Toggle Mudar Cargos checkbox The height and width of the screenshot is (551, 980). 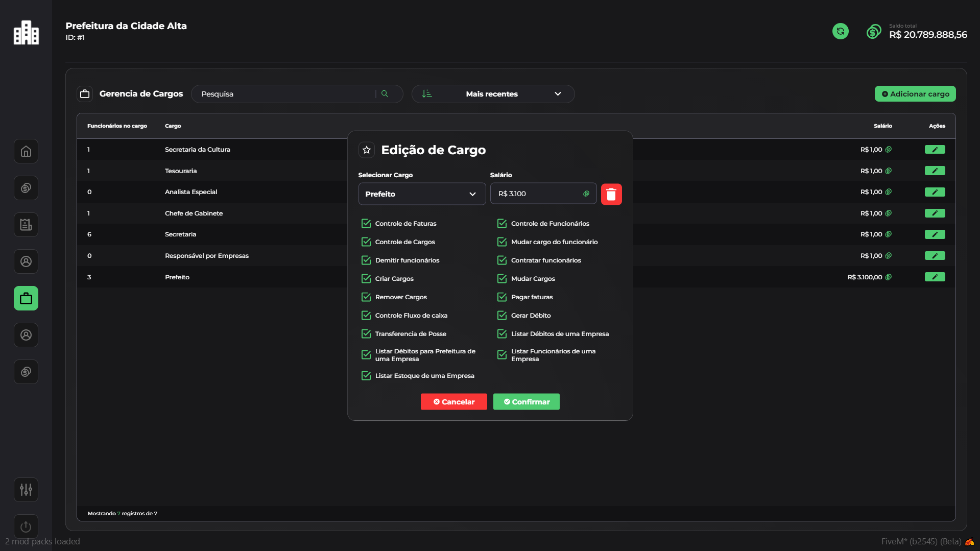coord(501,278)
